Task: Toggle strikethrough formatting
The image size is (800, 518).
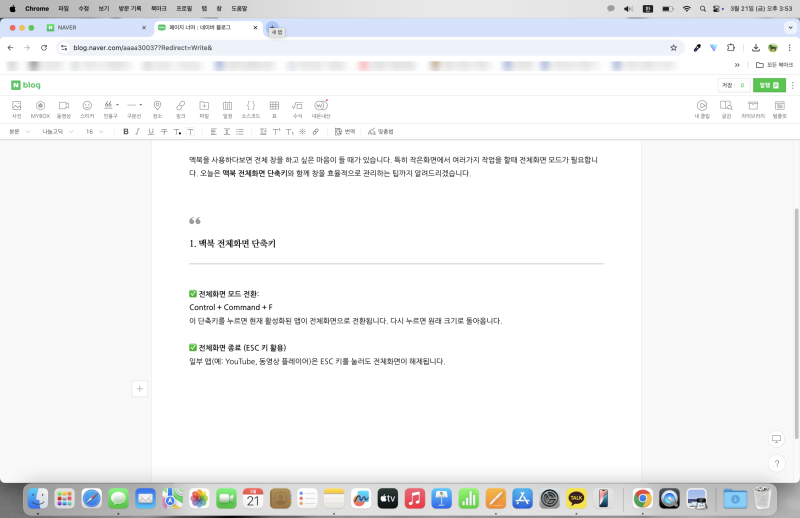Action: click(164, 132)
